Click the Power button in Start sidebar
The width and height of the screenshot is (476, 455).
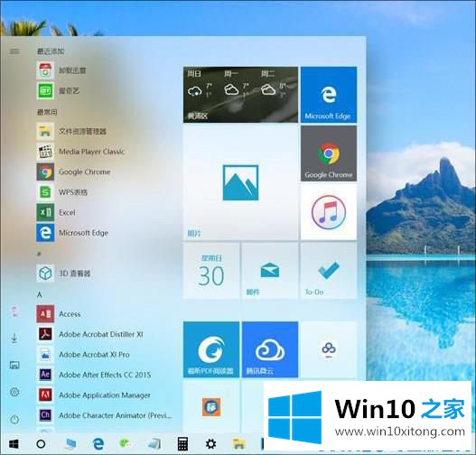coord(14,420)
